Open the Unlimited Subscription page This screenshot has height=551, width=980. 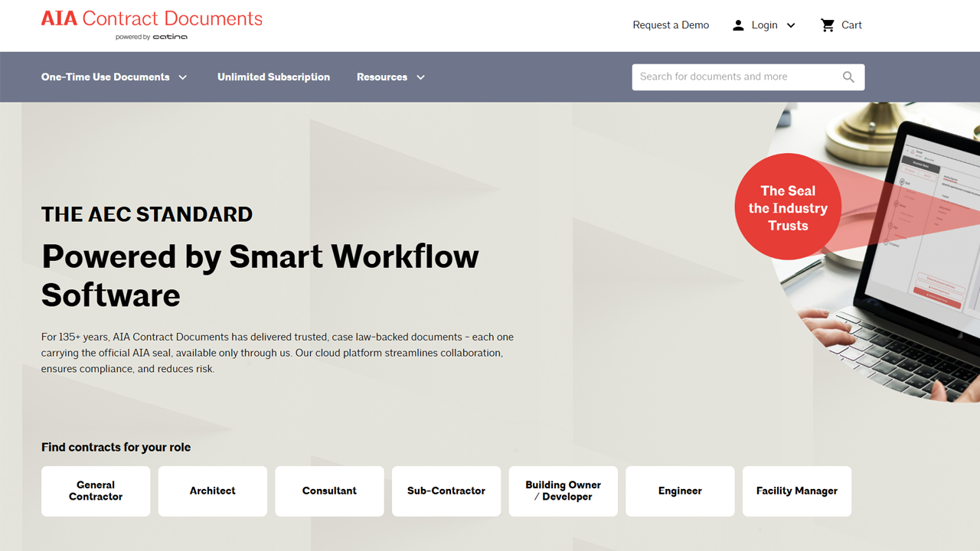click(x=273, y=77)
